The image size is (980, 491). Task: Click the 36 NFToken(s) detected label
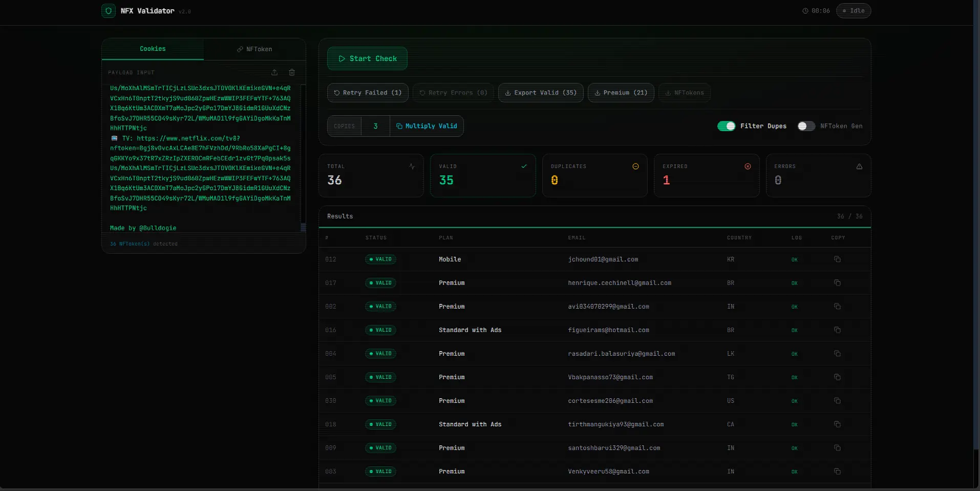point(144,244)
